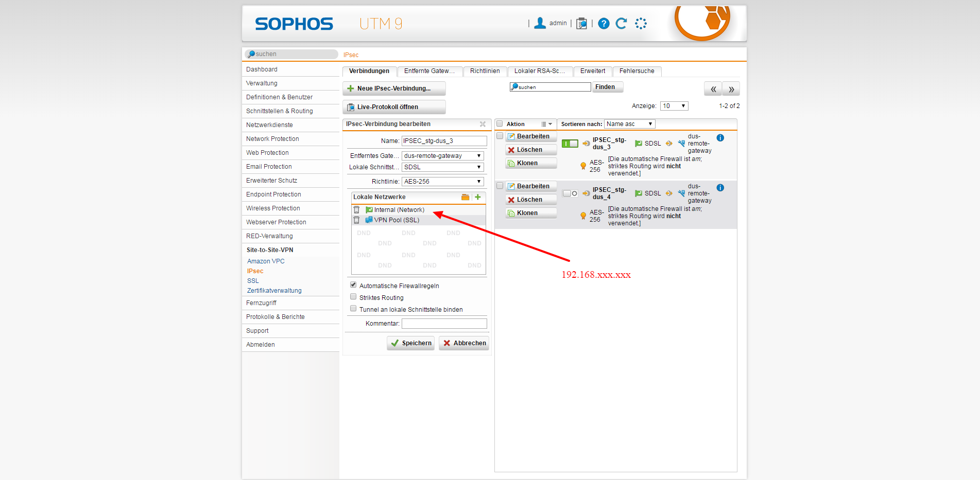Enable the Striktes Routing checkbox
The width and height of the screenshot is (980, 480).
tap(353, 297)
